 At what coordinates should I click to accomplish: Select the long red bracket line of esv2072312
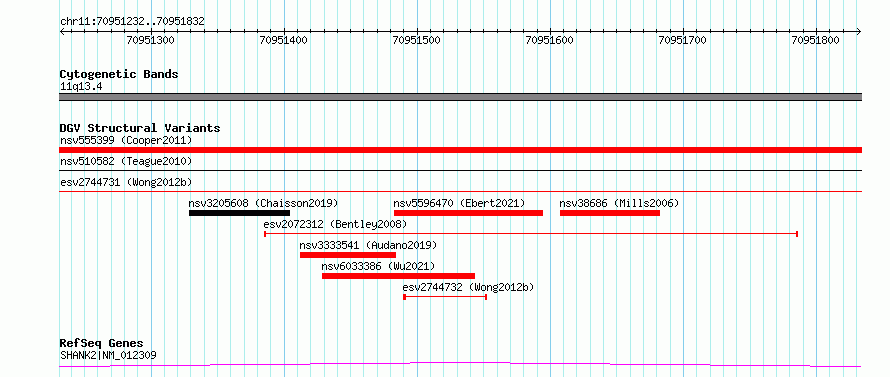coord(531,233)
